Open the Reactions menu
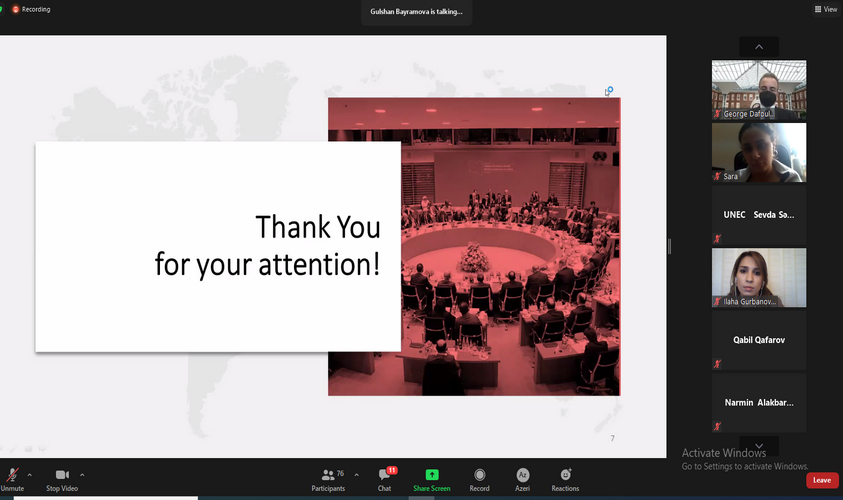The image size is (843, 500). click(x=565, y=478)
